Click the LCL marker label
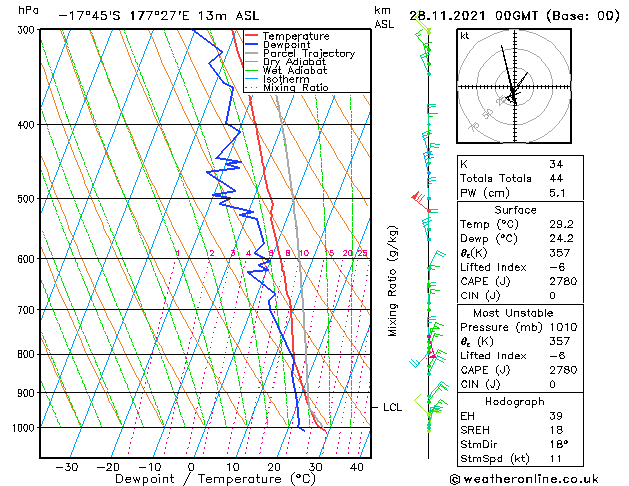Image resolution: width=629 pixels, height=486 pixels. [x=392, y=407]
